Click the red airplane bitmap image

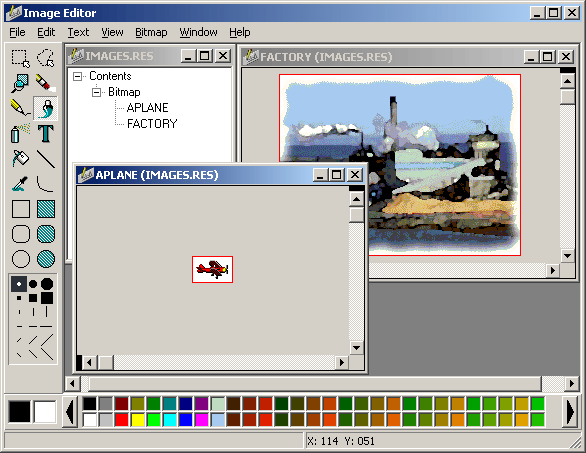(212, 269)
